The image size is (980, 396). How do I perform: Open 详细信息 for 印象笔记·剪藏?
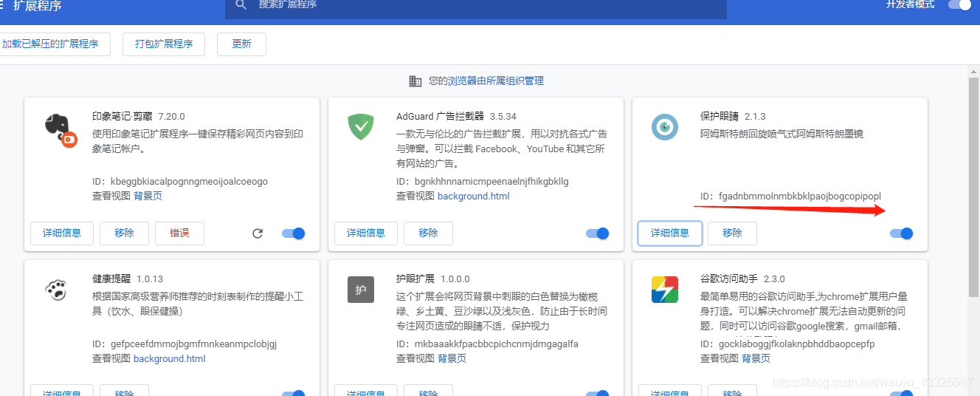tap(62, 233)
